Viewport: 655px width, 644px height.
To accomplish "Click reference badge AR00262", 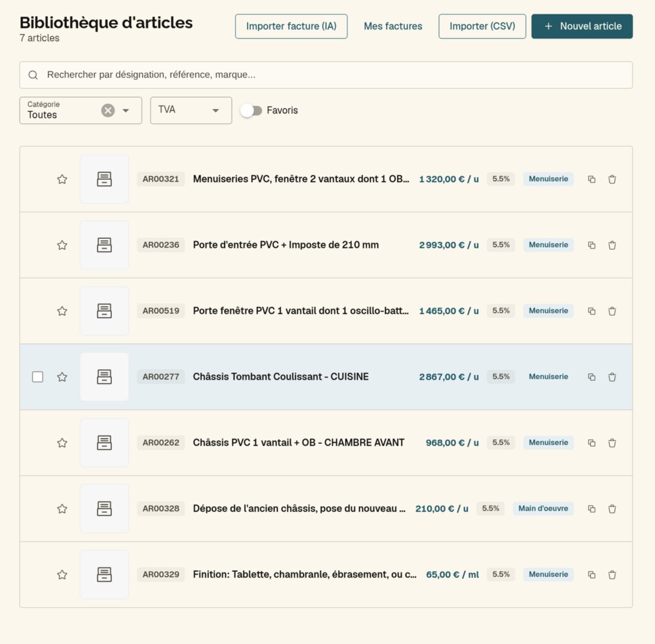I will [x=161, y=443].
